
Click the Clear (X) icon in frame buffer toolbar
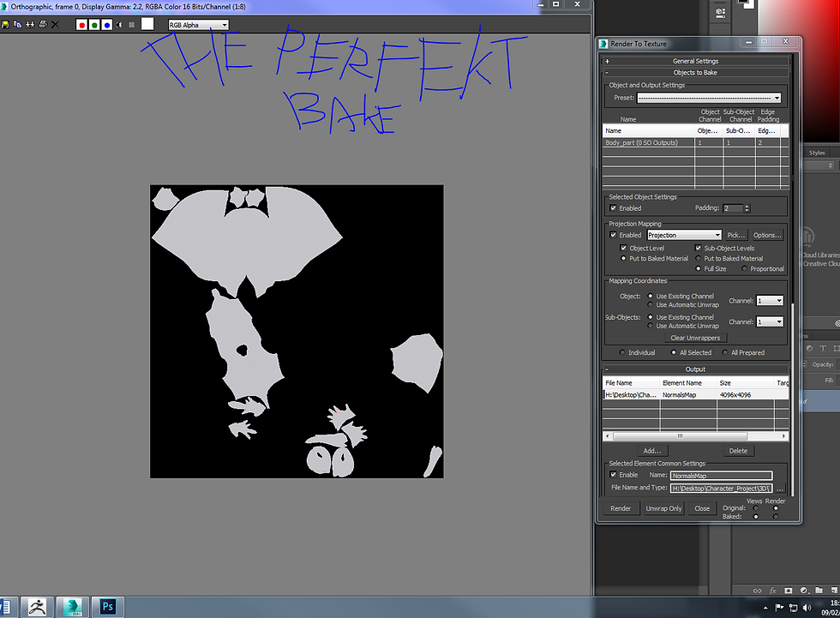[55, 25]
